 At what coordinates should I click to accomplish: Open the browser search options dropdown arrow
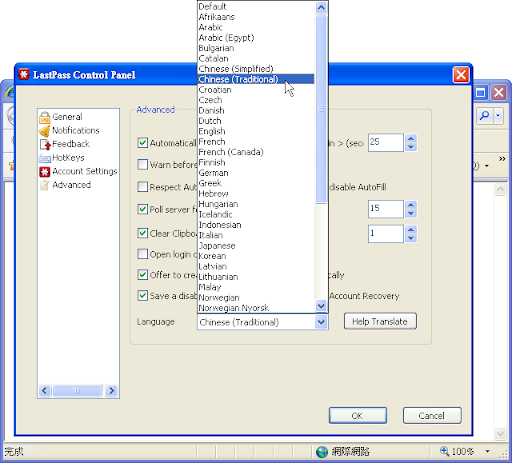tap(498, 116)
